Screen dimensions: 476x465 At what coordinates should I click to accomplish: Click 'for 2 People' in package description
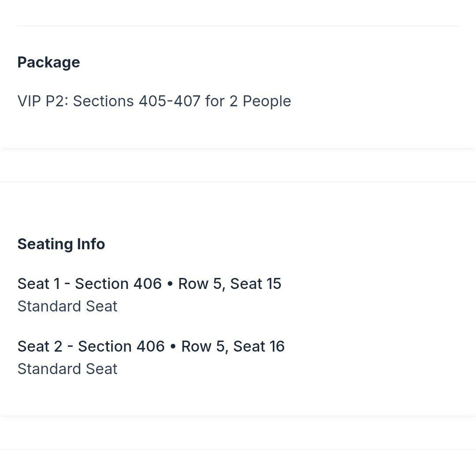[248, 101]
